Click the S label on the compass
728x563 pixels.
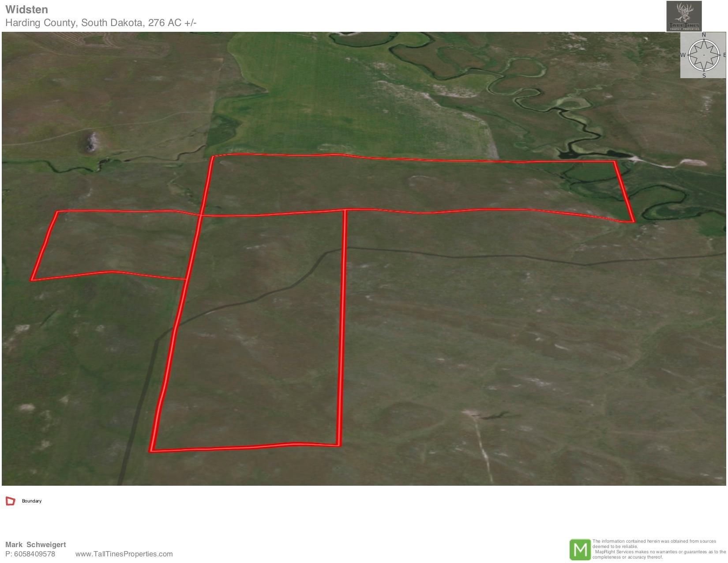[704, 76]
